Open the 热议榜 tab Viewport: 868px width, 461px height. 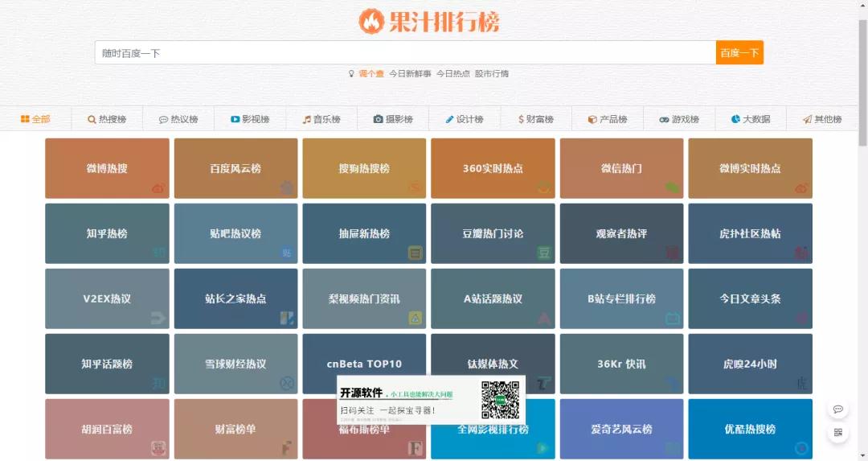tap(178, 119)
